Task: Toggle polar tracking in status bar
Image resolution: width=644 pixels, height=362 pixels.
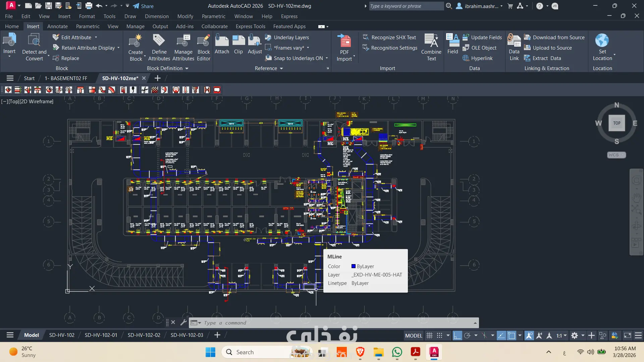Action: pyautogui.click(x=467, y=336)
